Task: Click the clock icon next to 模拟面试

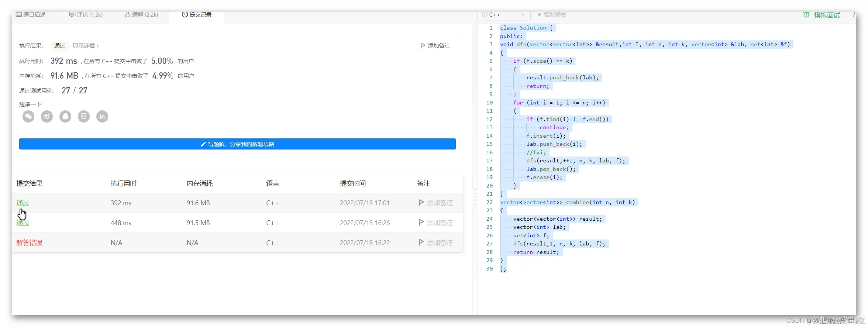Action: coord(806,15)
